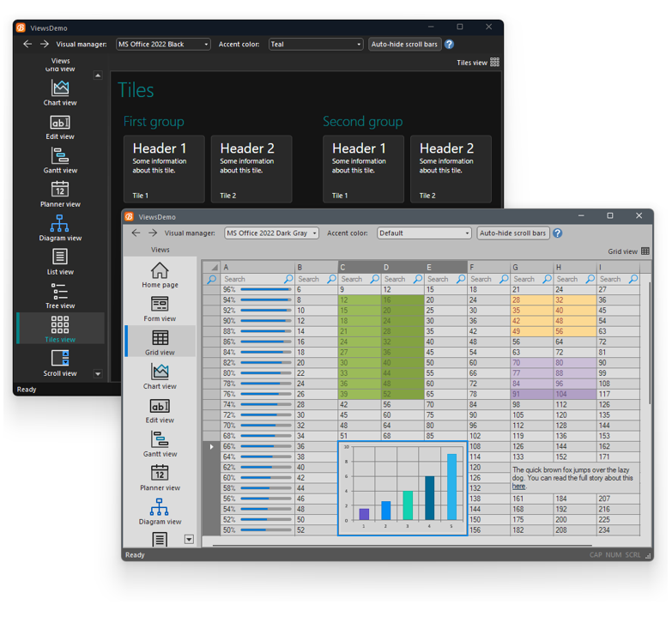Viewport: 672px width, 629px height.
Task: Open the Default accent color dropdown
Action: tap(424, 233)
